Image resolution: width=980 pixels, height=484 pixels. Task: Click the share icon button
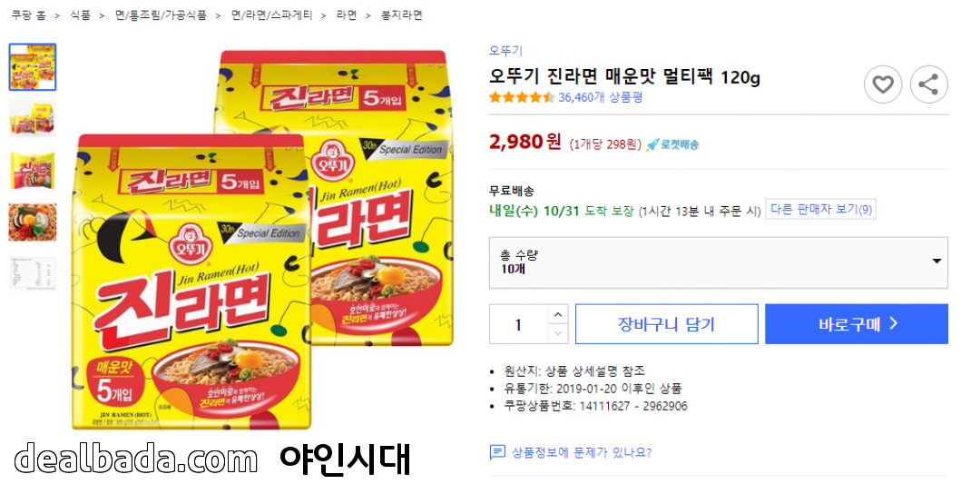[x=929, y=84]
